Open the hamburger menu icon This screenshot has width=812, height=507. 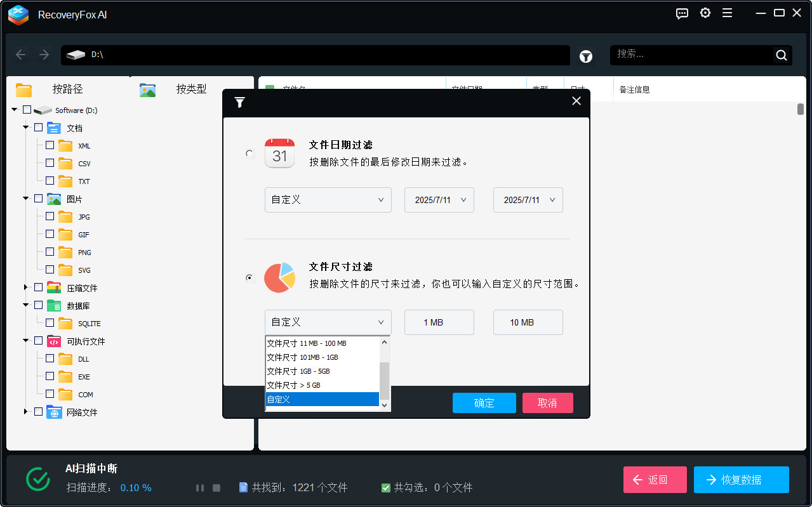point(727,13)
